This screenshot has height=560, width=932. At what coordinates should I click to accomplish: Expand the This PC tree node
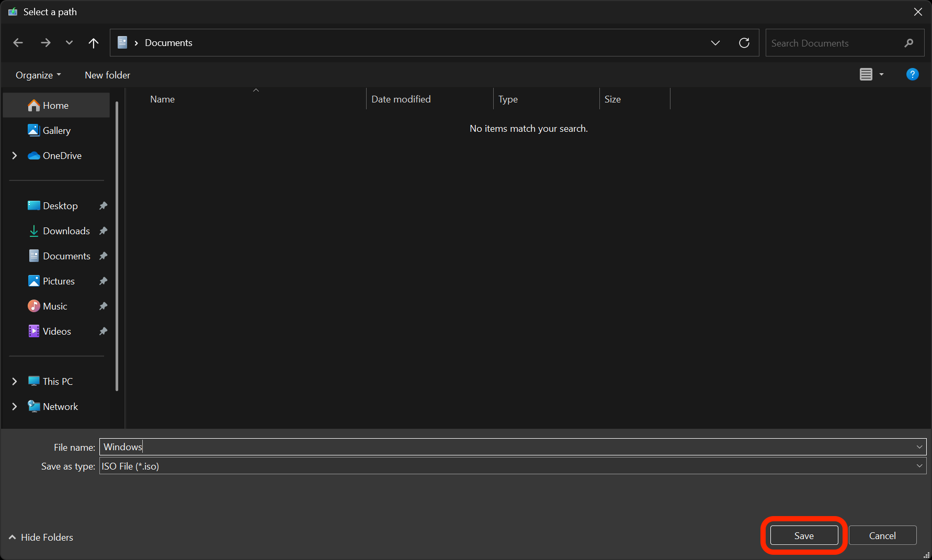coord(15,382)
